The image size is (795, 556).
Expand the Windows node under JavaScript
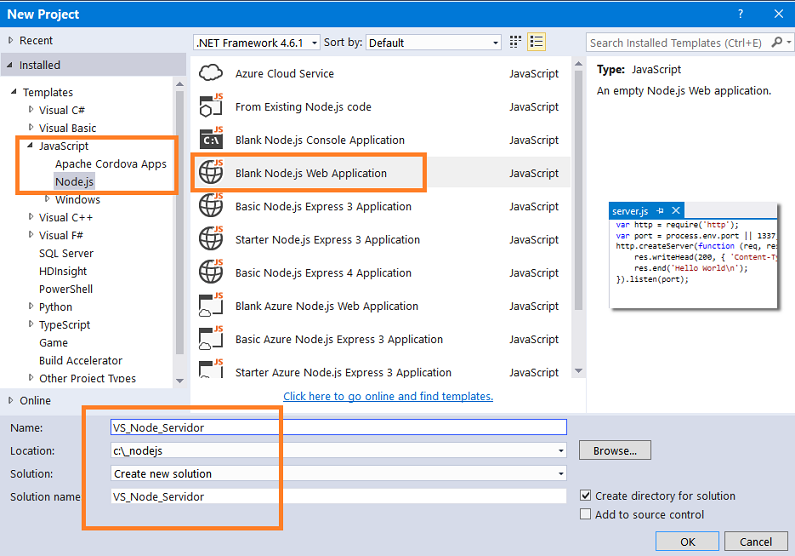[x=47, y=199]
